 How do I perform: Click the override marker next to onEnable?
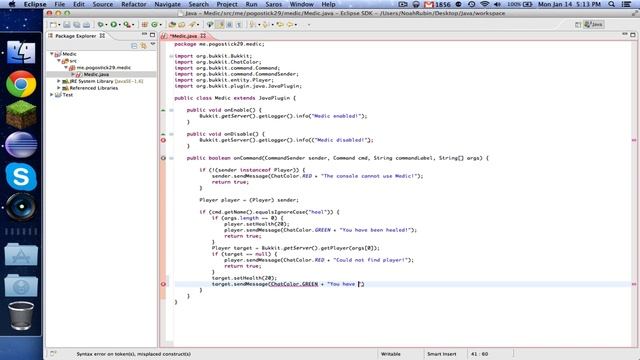163,110
